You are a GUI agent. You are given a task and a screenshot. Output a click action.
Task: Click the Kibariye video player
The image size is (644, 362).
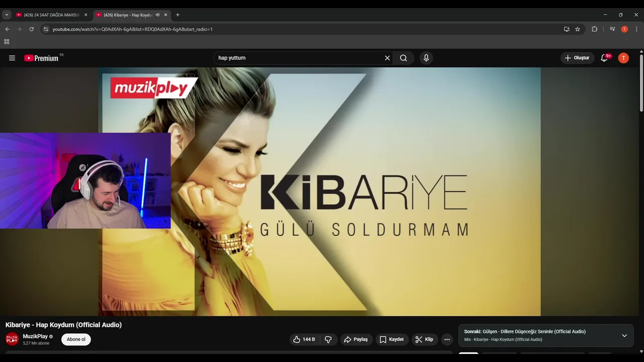tap(319, 192)
